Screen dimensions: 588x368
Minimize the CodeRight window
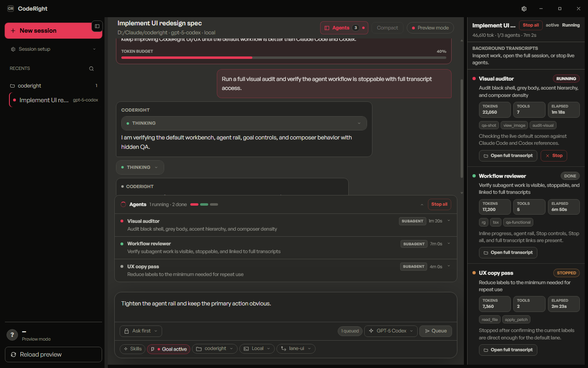click(541, 9)
